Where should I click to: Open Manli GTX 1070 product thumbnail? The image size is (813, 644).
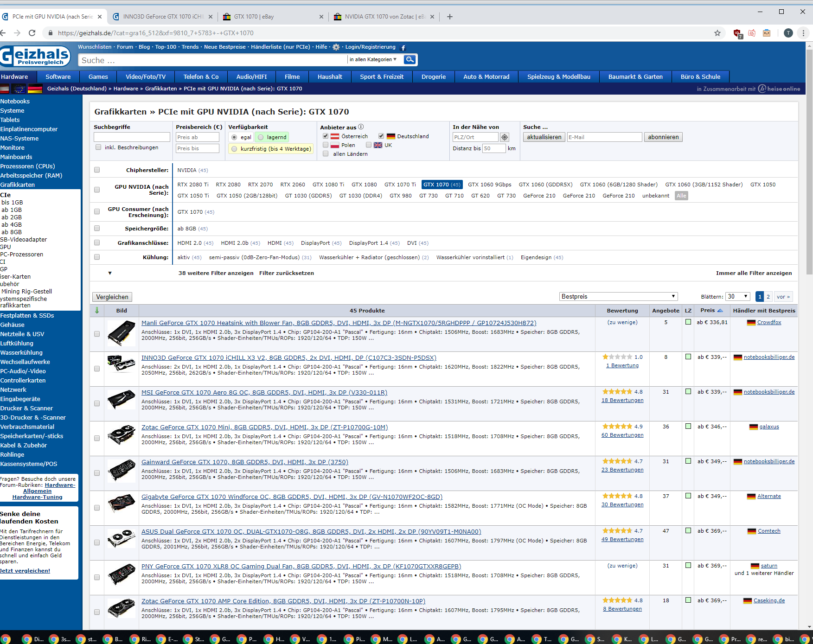121,333
